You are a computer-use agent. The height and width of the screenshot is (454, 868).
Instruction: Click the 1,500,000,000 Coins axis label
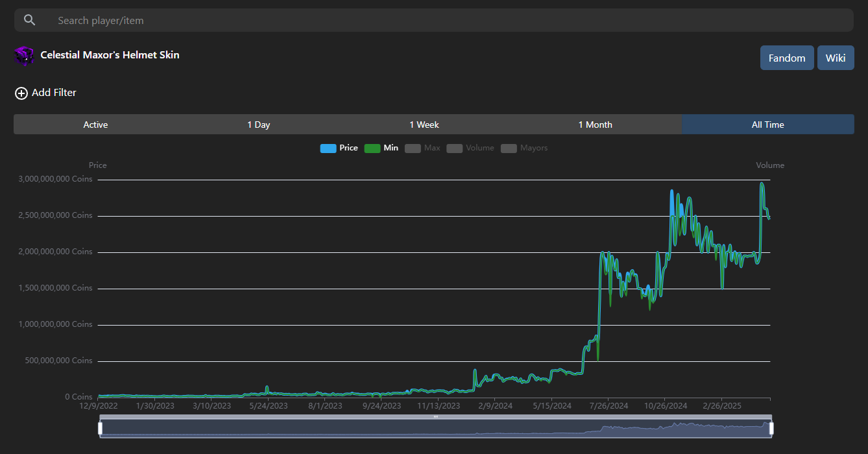(55, 288)
